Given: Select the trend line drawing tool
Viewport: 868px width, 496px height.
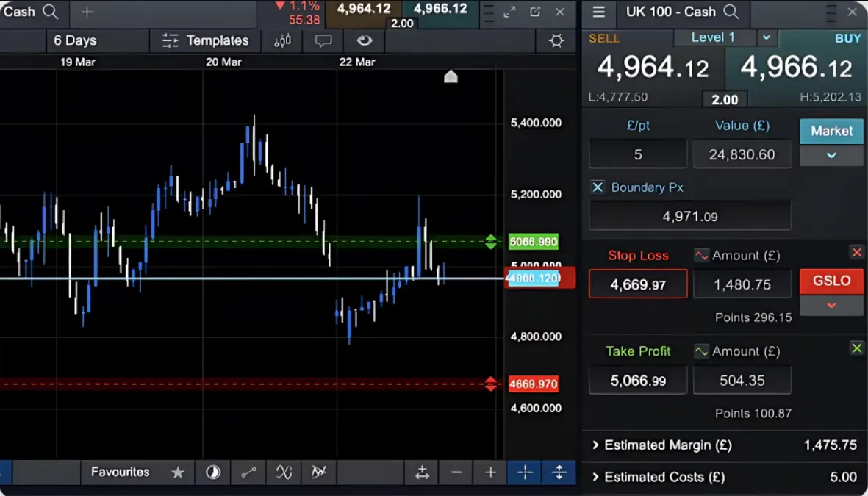Looking at the screenshot, I should coord(248,472).
